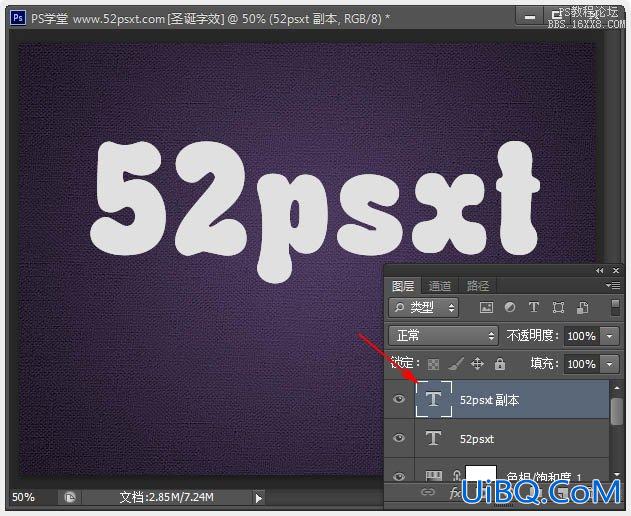Viewport: 631px width, 516px height.
Task: Switch to the 图层 tab
Action: pyautogui.click(x=403, y=286)
